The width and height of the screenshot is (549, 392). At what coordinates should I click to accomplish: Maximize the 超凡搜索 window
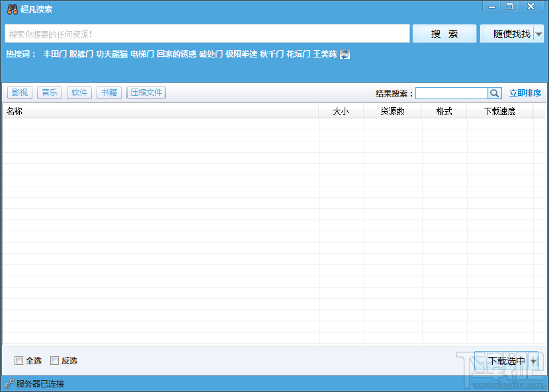pyautogui.click(x=510, y=7)
